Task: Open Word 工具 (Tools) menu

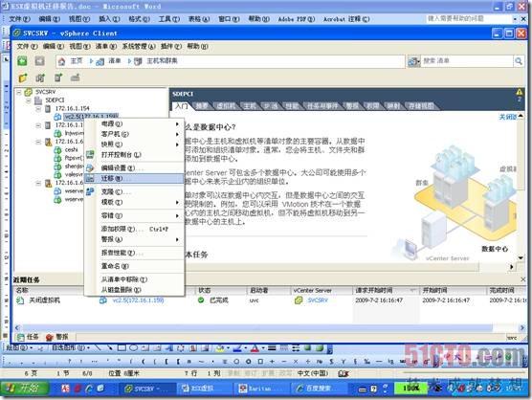Action: coord(169,19)
